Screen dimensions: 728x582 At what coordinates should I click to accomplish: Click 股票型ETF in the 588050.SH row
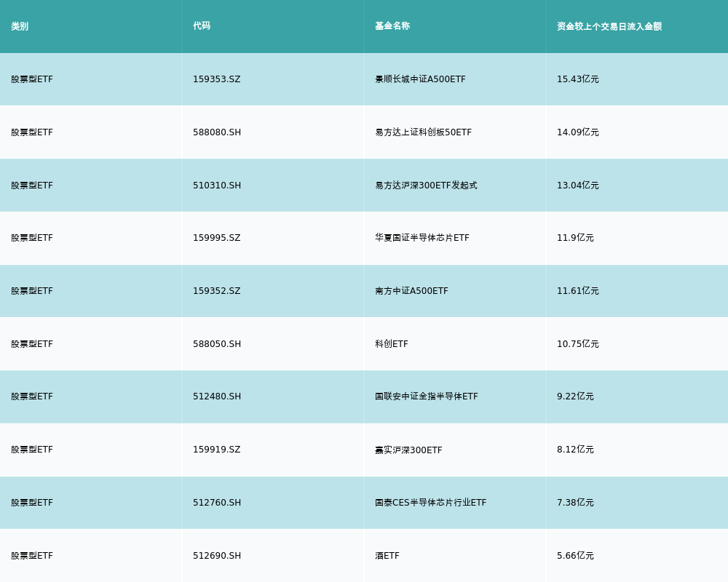32,344
